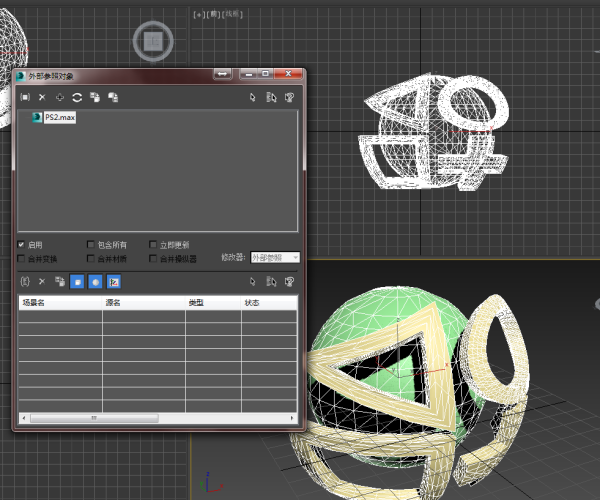Sort by the 类型 column header
600x500 pixels.
click(x=213, y=303)
